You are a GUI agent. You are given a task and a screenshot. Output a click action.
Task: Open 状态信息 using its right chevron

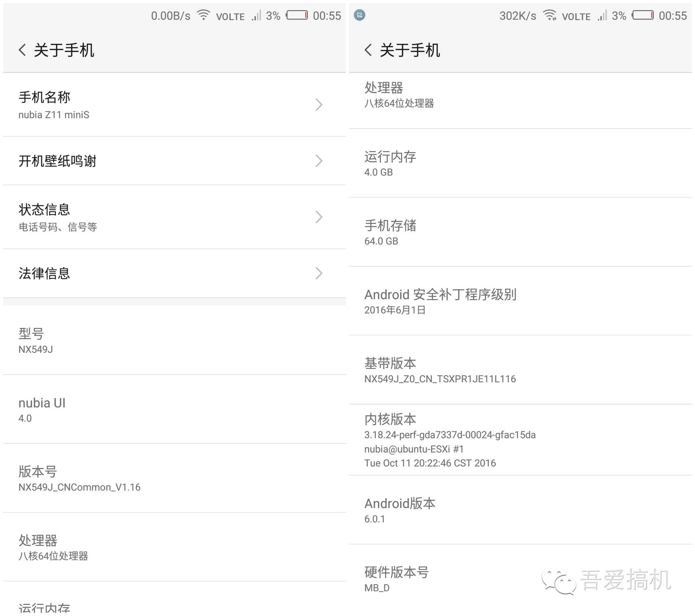coord(319,217)
